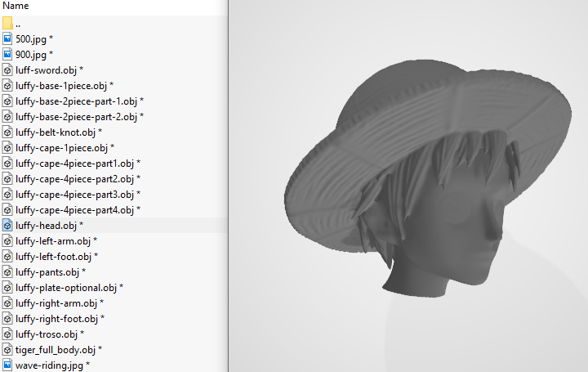Select the 'luffy-right-arm.obj' file name
The width and height of the screenshot is (588, 372).
pos(56,303)
